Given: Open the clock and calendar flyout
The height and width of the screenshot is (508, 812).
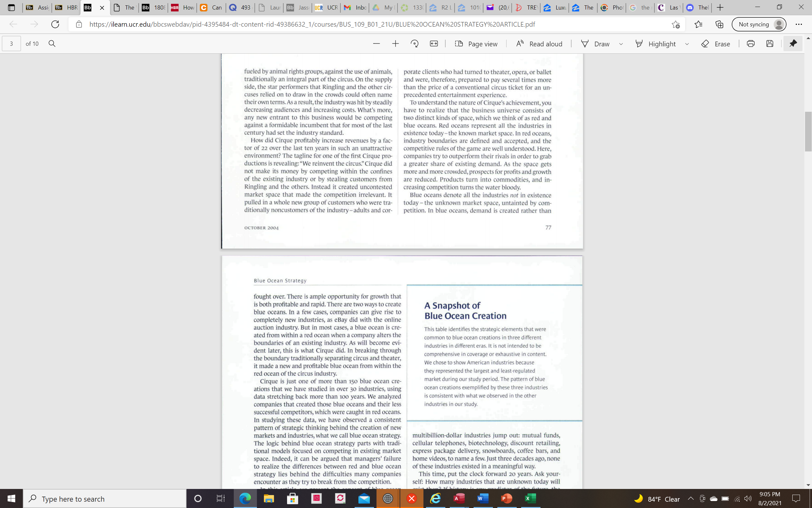Looking at the screenshot, I should (770, 498).
